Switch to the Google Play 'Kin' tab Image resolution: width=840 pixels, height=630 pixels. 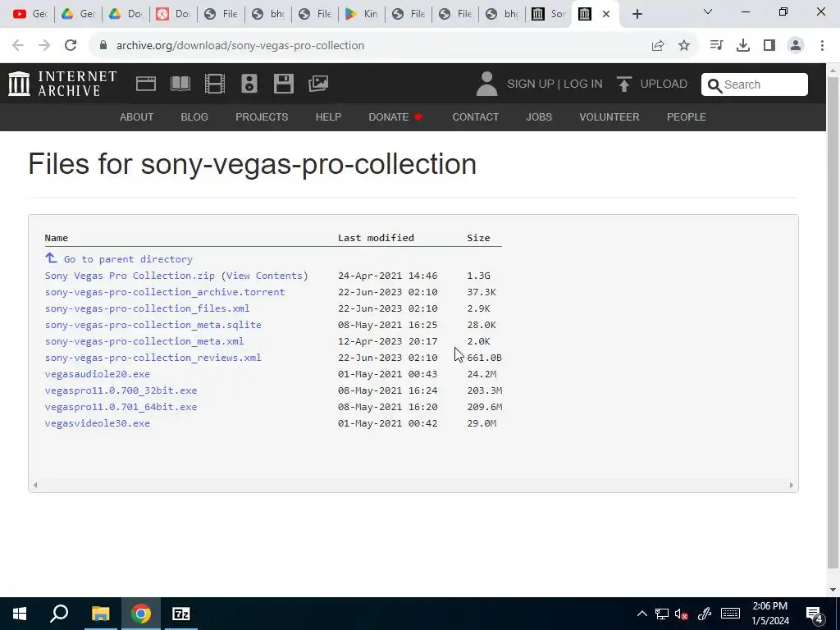pos(361,14)
